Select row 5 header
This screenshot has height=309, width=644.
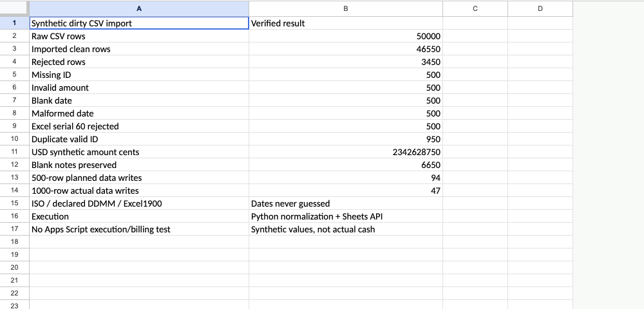pyautogui.click(x=14, y=75)
